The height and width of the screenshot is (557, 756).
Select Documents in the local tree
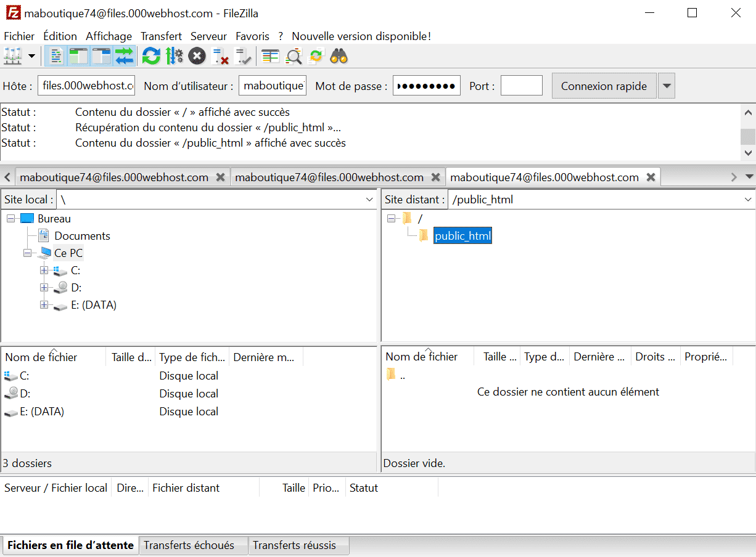click(82, 236)
